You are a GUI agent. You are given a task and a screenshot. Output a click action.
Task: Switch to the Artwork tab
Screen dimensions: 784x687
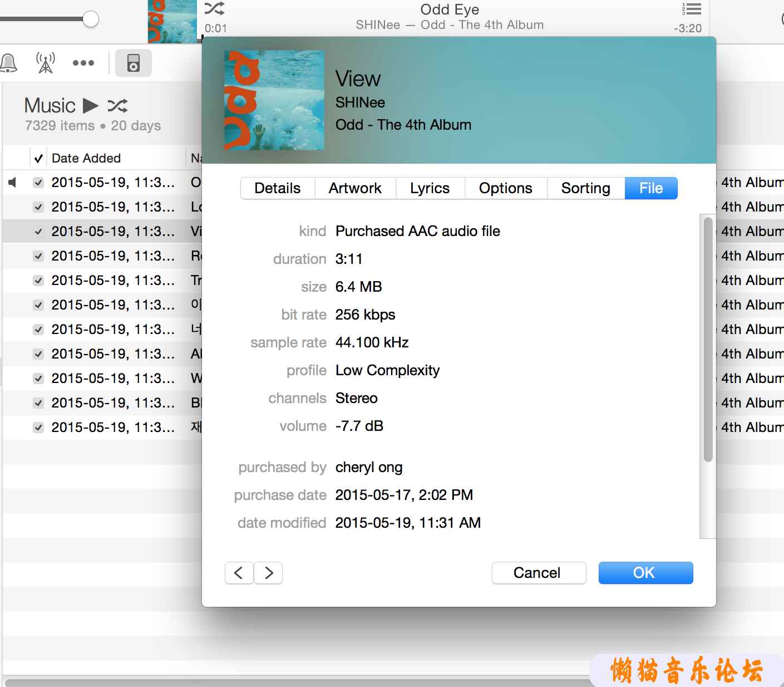pyautogui.click(x=355, y=188)
